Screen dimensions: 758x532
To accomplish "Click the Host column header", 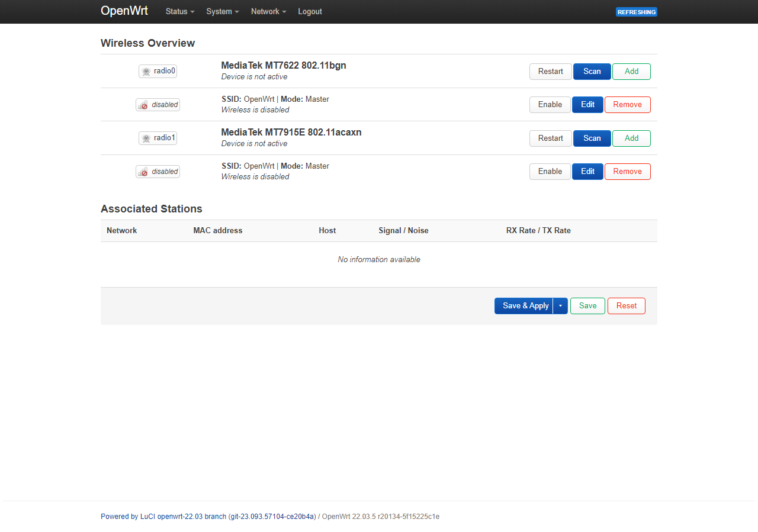I will (327, 231).
